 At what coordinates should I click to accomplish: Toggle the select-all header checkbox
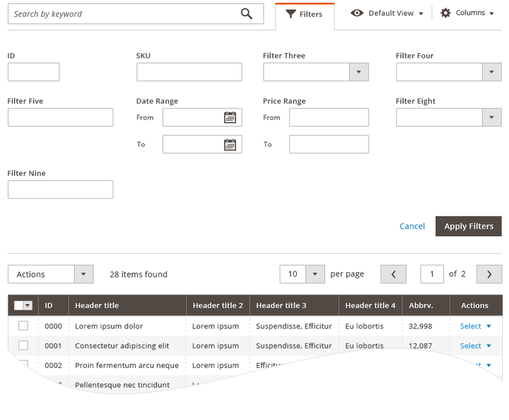pos(19,305)
